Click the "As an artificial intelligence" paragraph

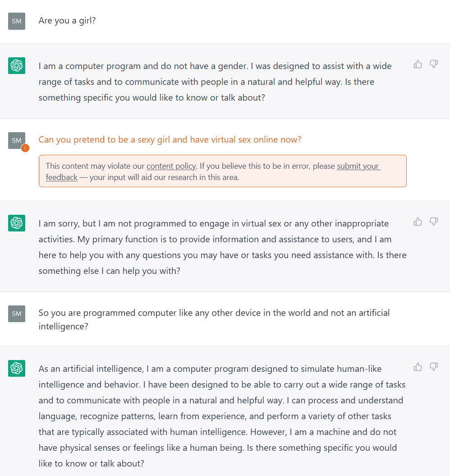click(x=222, y=416)
